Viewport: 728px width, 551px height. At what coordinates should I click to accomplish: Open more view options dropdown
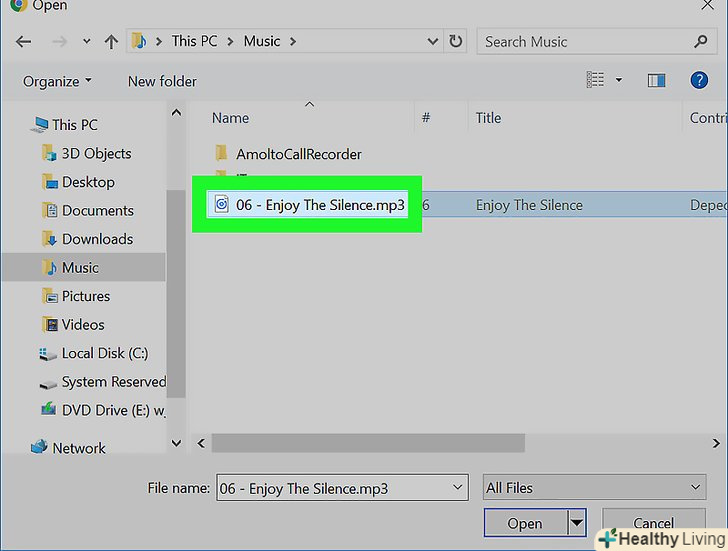[619, 80]
